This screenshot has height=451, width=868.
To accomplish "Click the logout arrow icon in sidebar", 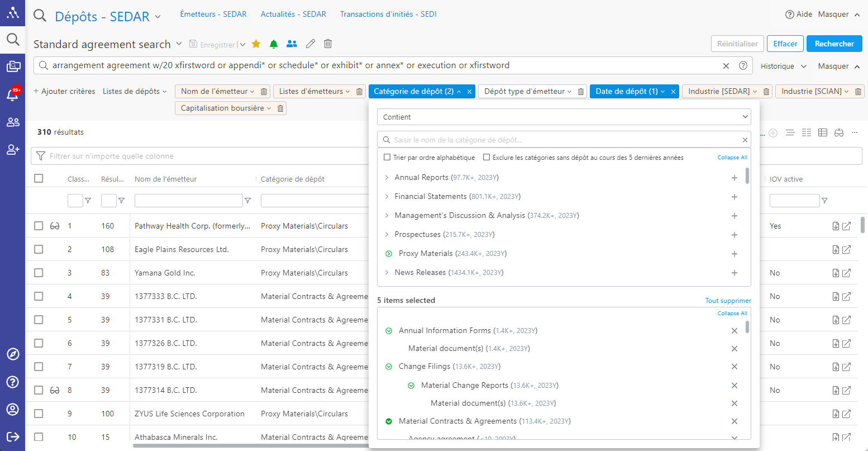I will point(12,436).
